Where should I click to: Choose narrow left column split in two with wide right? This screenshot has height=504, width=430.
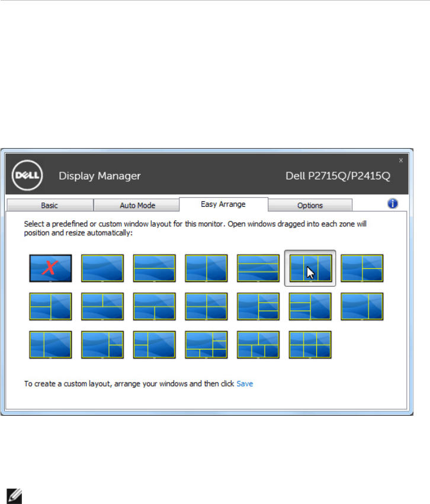pyautogui.click(x=154, y=345)
